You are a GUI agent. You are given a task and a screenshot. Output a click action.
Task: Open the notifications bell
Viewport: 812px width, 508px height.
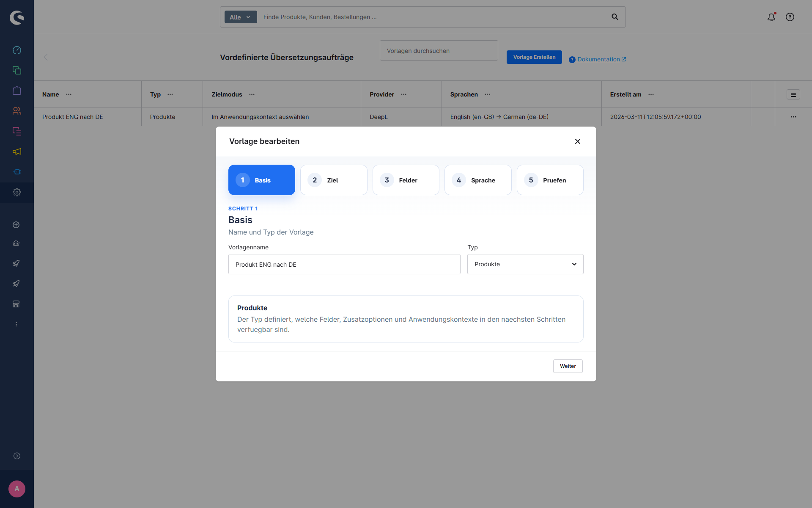click(771, 17)
